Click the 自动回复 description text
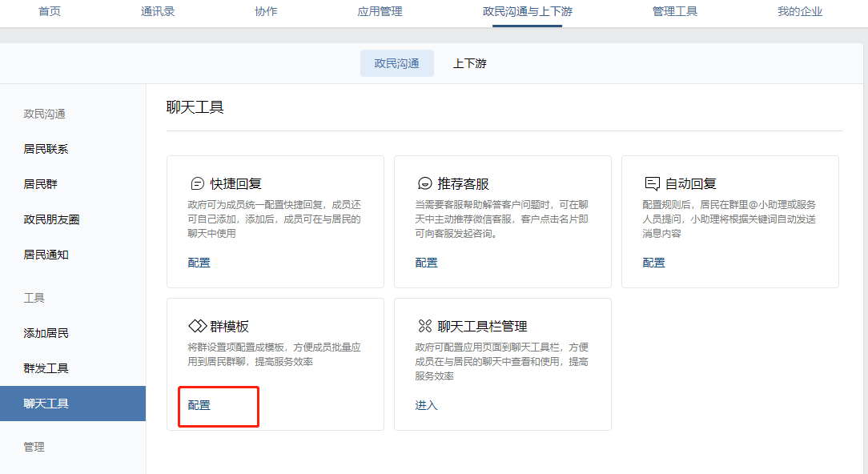Viewport: 868px width, 474px height. [x=729, y=219]
